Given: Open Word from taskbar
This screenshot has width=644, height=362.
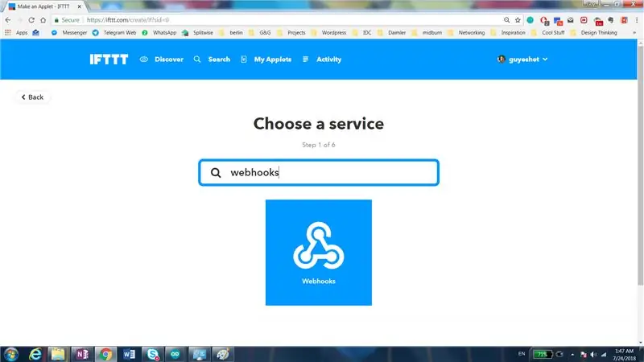Looking at the screenshot, I should point(129,354).
